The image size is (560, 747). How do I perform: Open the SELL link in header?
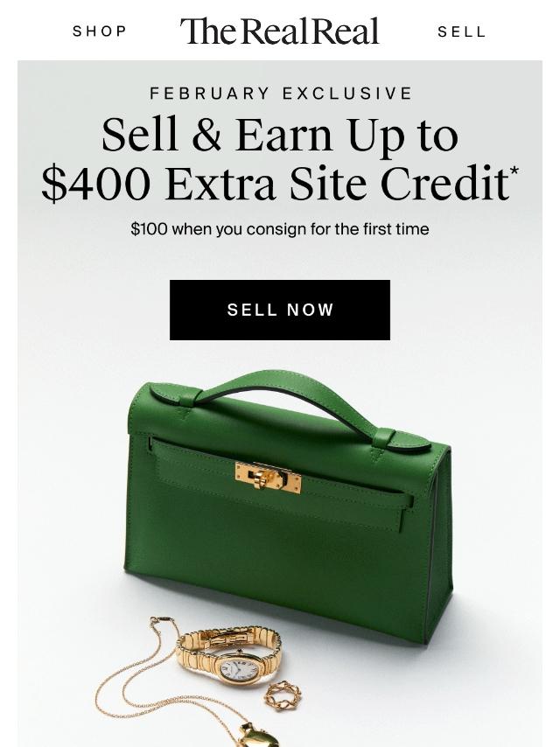[461, 31]
